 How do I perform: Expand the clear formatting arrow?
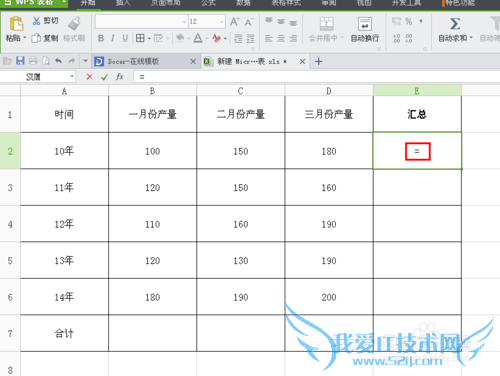pyautogui.click(x=226, y=39)
